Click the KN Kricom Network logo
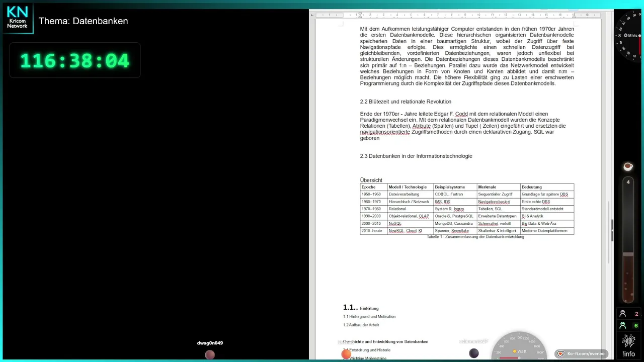644x362 pixels. [x=17, y=18]
